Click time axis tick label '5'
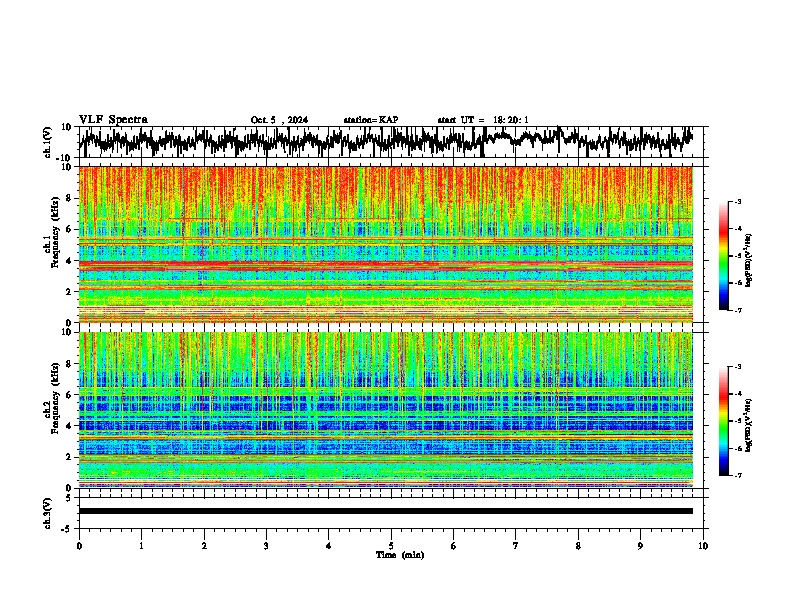The image size is (792, 612). 391,546
